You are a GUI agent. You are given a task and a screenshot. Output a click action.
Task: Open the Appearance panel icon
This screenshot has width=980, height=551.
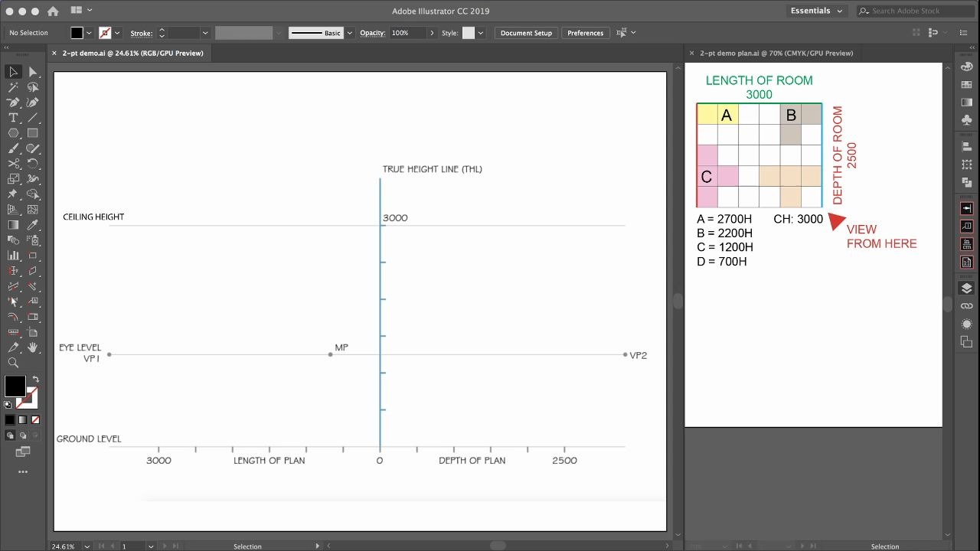pos(966,324)
